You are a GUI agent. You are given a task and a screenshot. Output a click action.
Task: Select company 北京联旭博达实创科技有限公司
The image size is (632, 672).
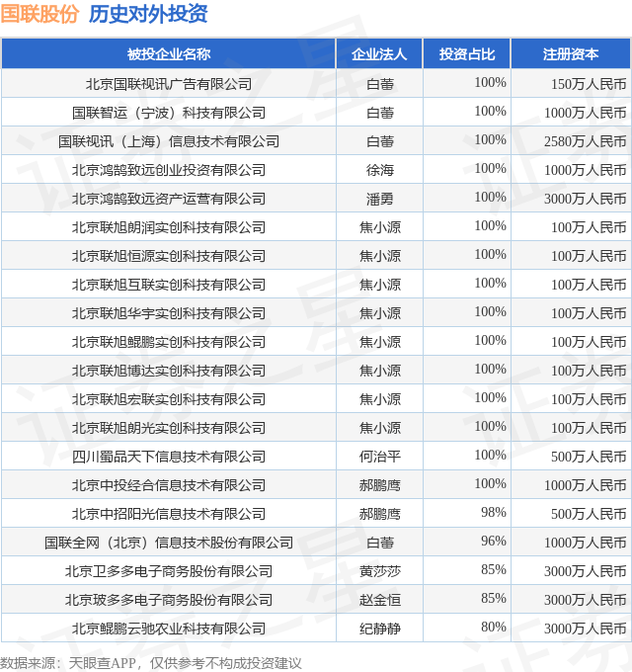coord(169,371)
